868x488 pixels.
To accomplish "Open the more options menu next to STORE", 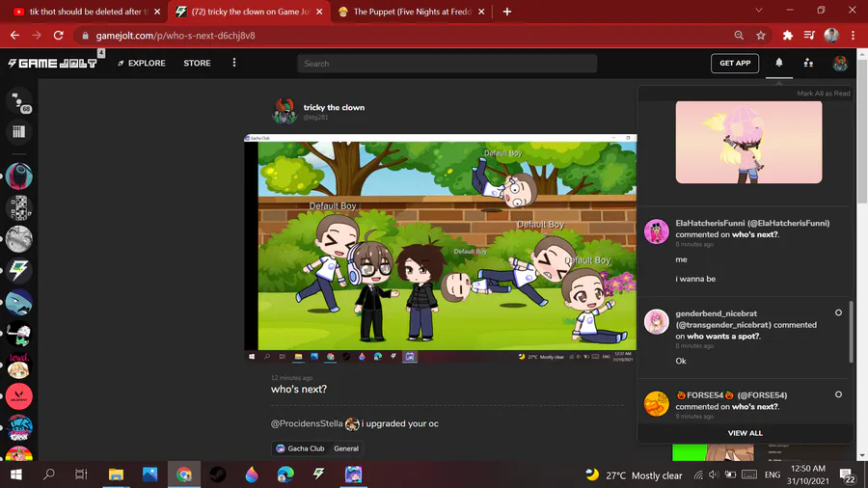I will (234, 63).
